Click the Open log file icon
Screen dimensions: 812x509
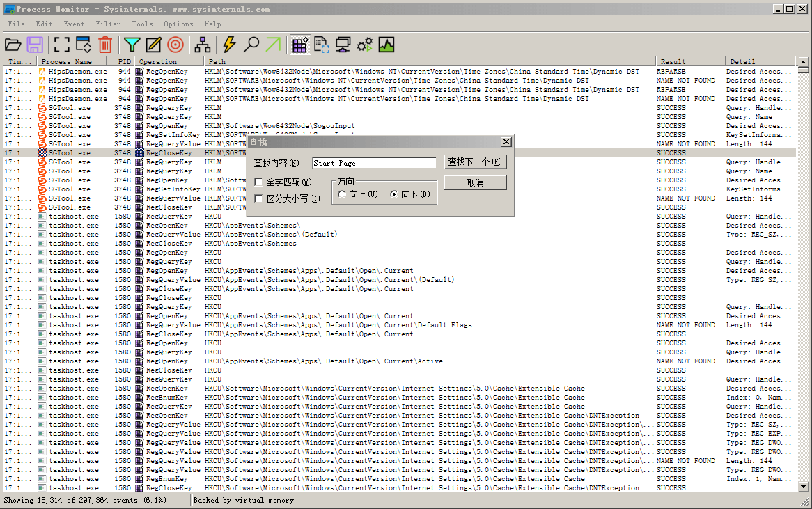click(13, 45)
